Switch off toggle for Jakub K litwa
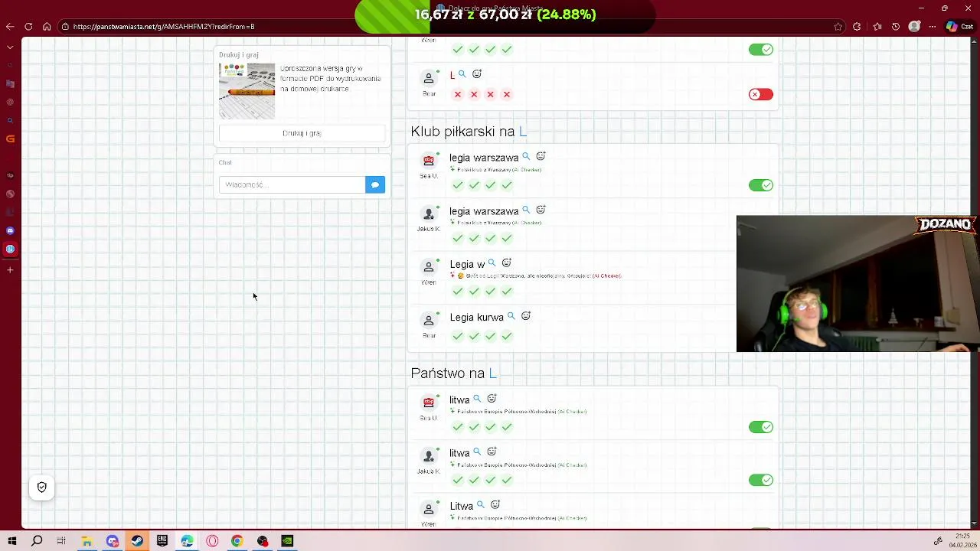The height and width of the screenshot is (551, 980). [761, 480]
